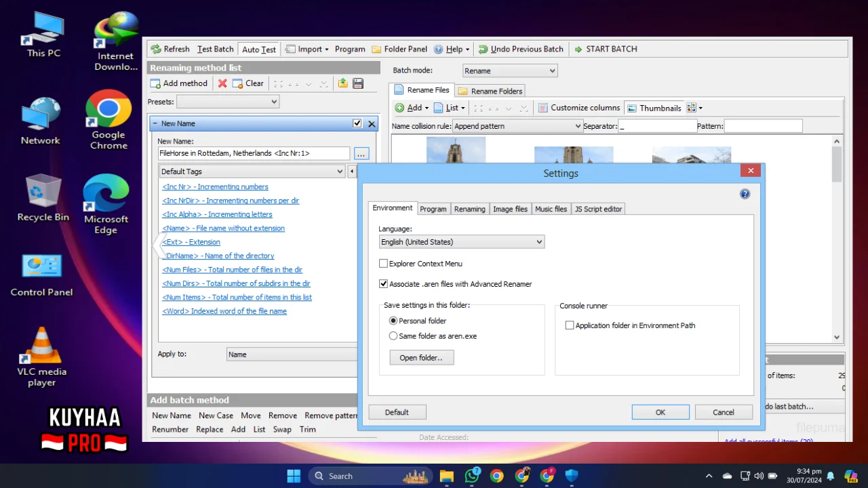Switch to the Rename Files tab

(422, 90)
